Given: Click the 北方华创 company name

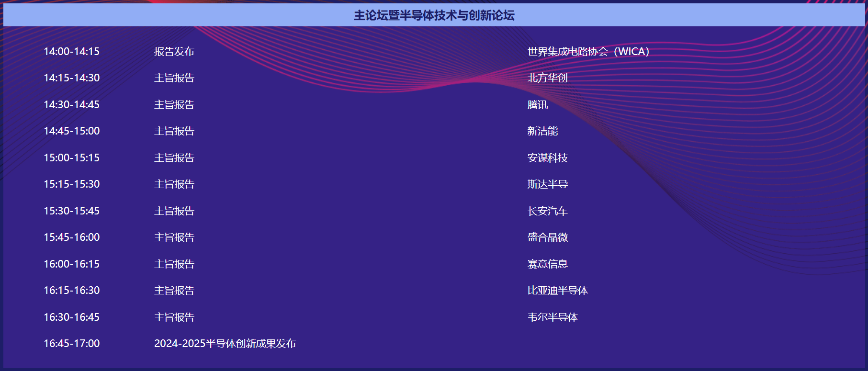Looking at the screenshot, I should point(547,78).
